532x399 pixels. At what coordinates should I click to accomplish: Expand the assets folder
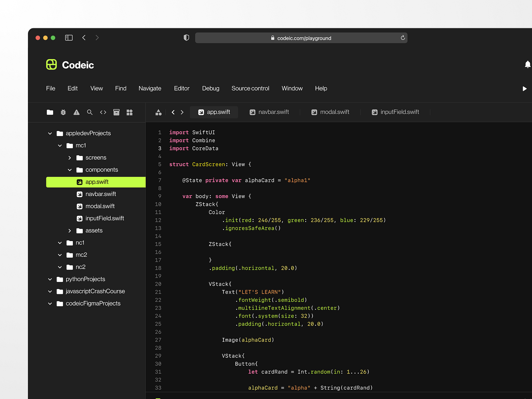[70, 230]
